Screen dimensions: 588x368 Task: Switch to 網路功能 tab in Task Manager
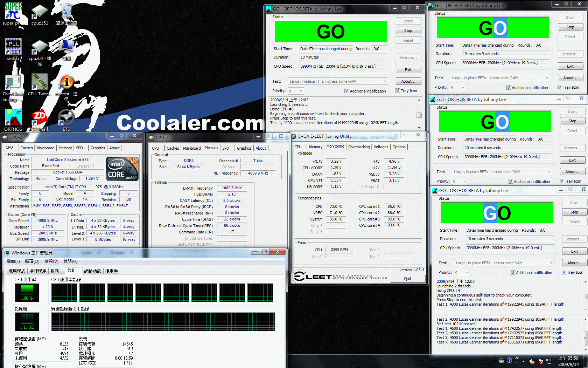pyautogui.click(x=92, y=271)
